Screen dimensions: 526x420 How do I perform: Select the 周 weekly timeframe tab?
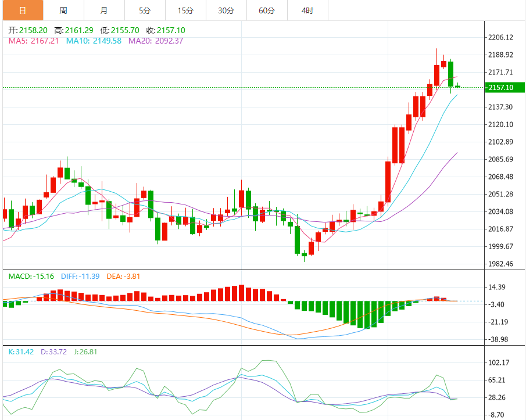[63, 10]
